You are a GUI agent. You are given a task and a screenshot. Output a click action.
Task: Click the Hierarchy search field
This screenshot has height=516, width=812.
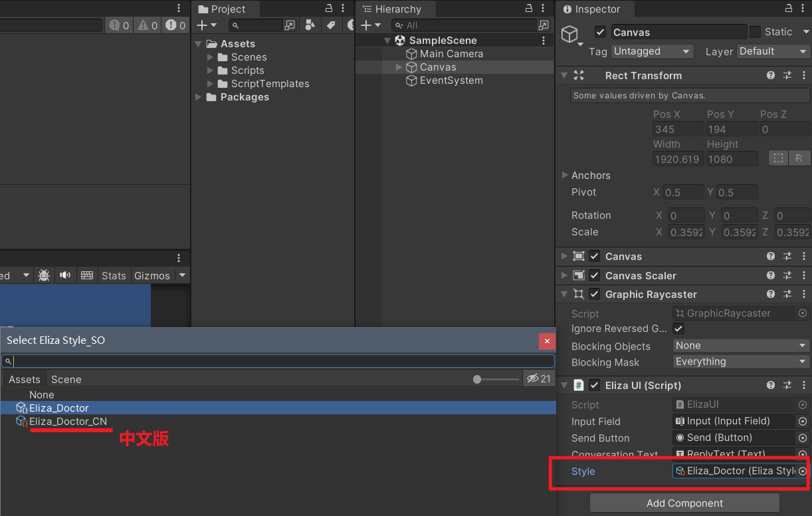464,25
